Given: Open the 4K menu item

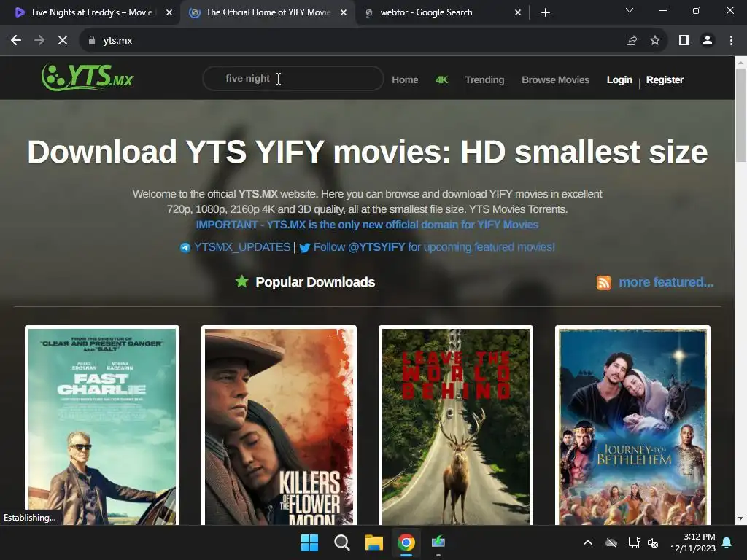Looking at the screenshot, I should (441, 80).
